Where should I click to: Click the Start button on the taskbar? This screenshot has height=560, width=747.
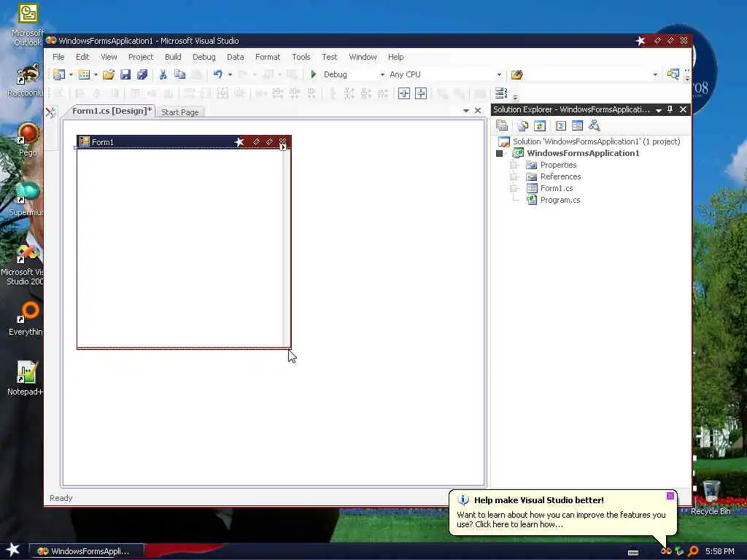[x=13, y=550]
